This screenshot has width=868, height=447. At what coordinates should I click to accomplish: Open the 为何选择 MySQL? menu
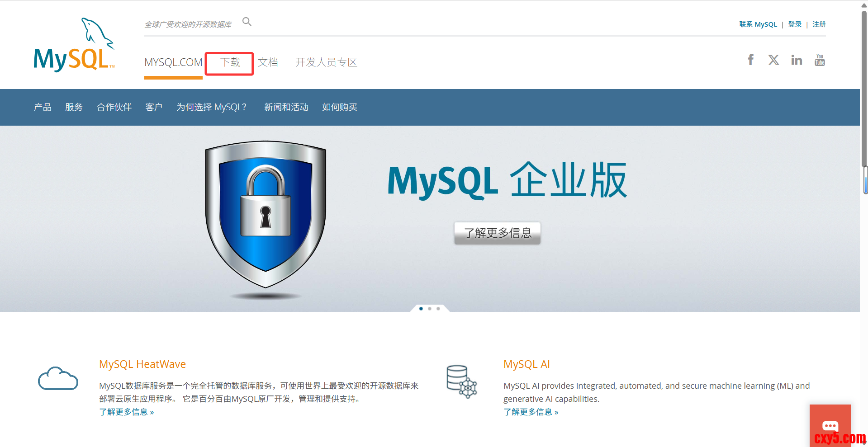click(212, 107)
